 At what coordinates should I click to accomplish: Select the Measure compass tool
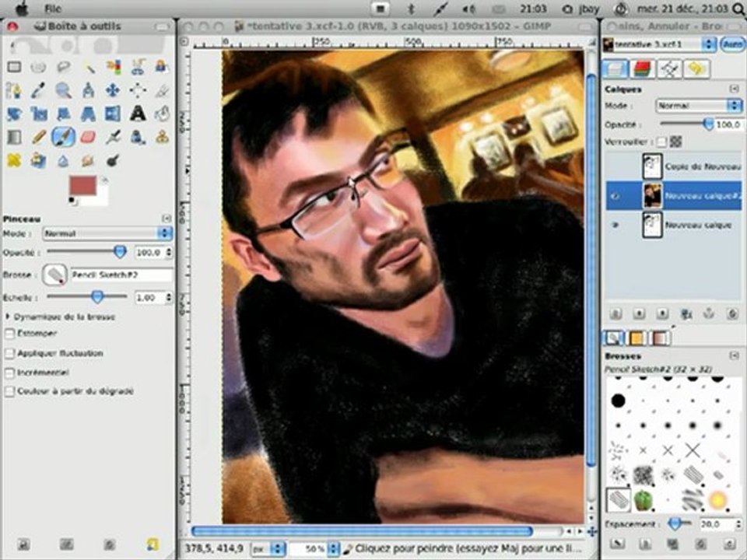[x=89, y=90]
